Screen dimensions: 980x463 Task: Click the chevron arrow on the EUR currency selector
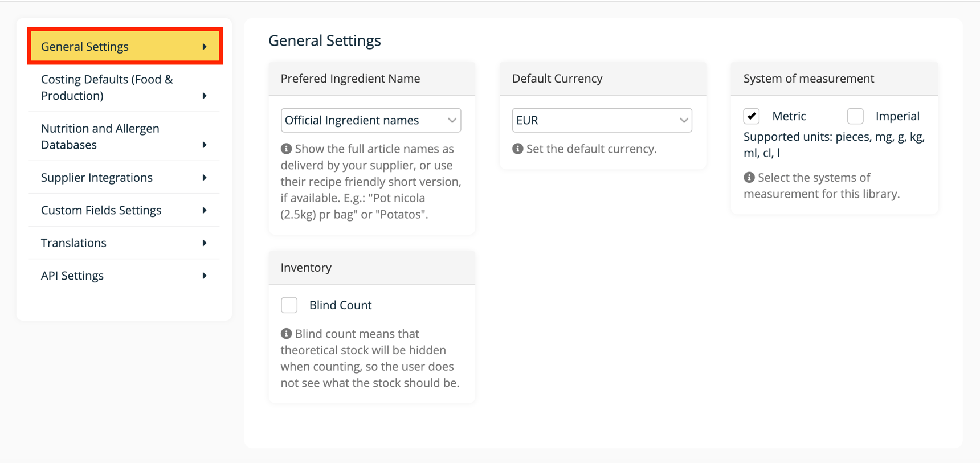[684, 120]
